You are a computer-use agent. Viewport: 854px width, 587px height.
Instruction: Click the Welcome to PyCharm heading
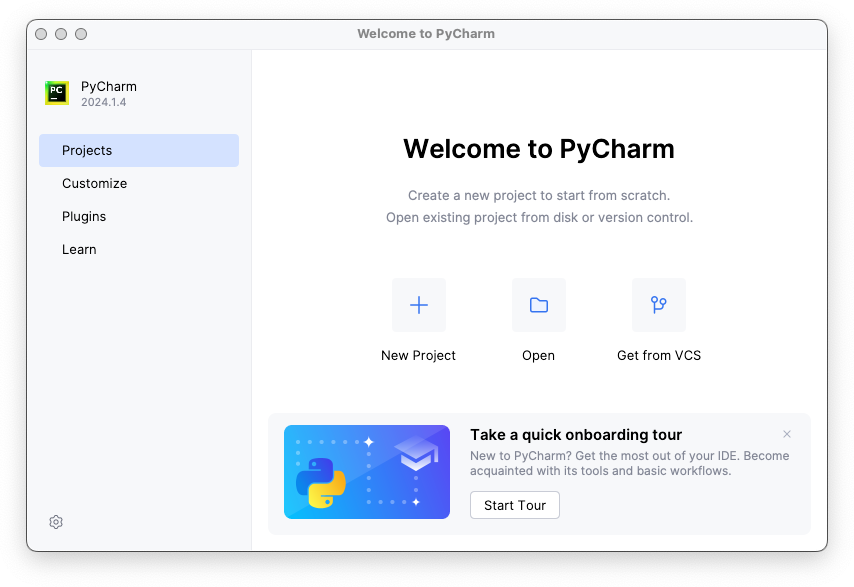point(539,149)
